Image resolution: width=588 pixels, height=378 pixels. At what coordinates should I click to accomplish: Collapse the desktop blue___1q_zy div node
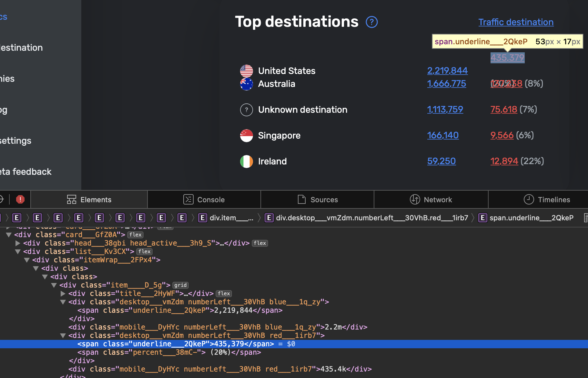coord(63,302)
